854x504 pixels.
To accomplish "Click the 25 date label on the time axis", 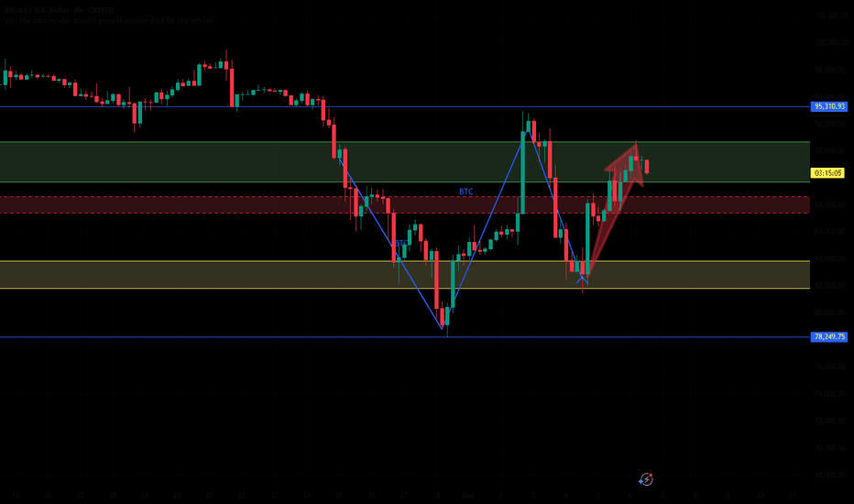I will click(x=339, y=495).
